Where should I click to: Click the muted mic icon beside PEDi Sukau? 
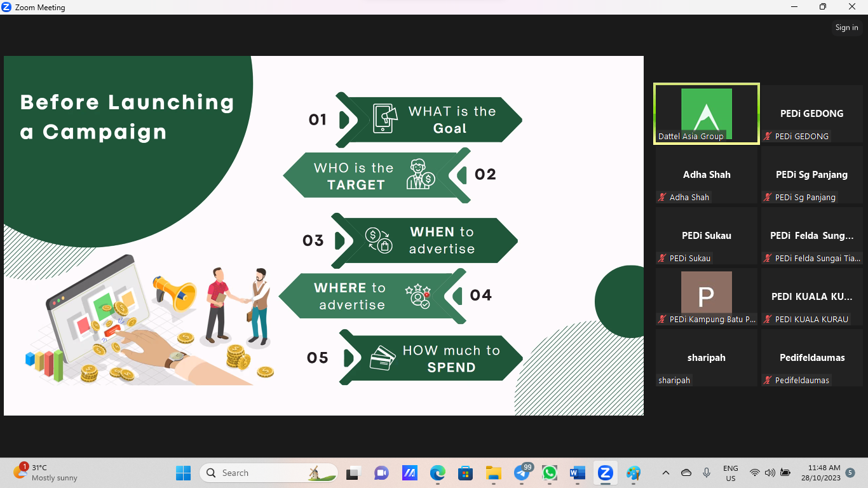tap(663, 259)
